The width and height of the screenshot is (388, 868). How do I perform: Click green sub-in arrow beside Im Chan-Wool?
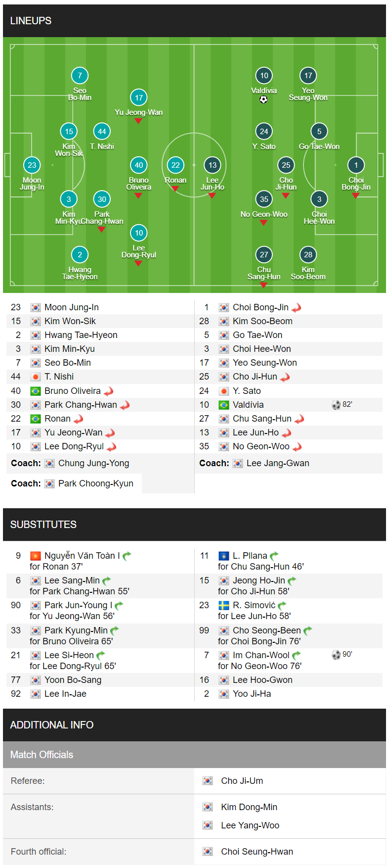tap(297, 656)
